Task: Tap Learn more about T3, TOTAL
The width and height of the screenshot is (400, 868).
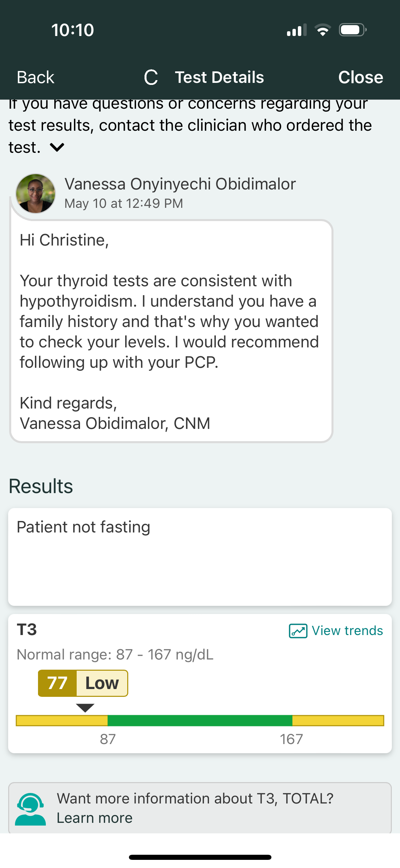Action: click(94, 818)
